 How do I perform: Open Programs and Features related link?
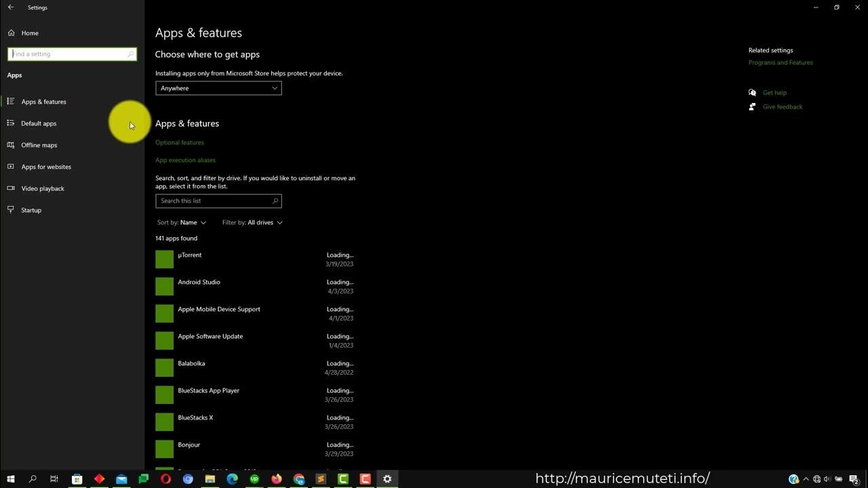781,62
